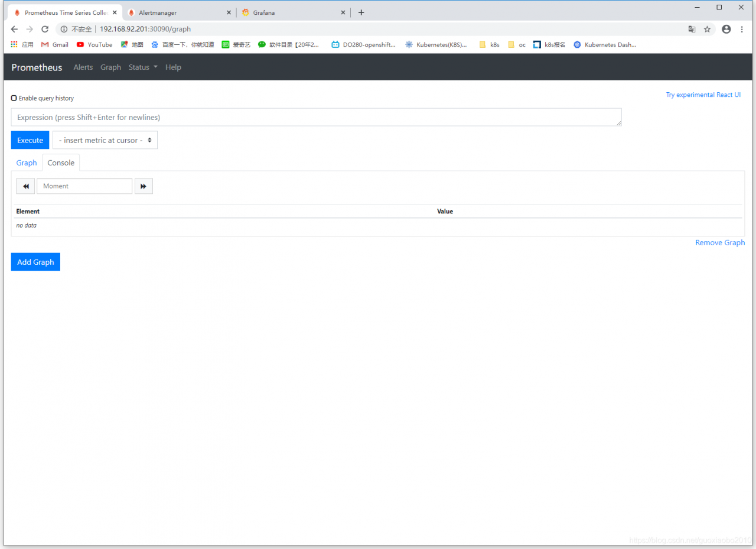
Task: Click the rewind moment double-arrow button
Action: coord(25,186)
